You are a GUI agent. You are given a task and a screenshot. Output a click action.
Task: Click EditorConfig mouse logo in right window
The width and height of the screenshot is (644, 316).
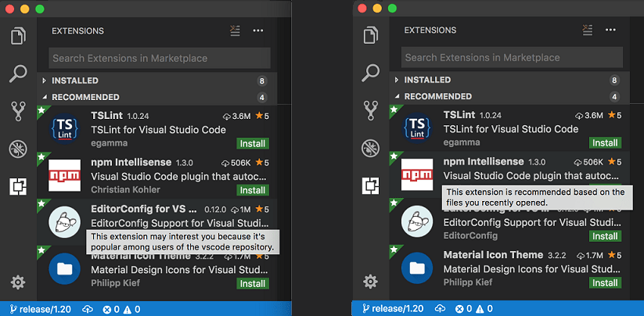417,221
